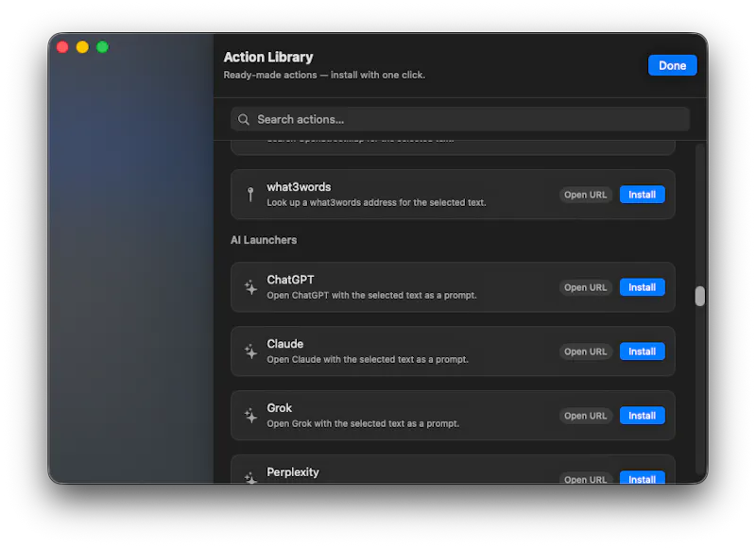The height and width of the screenshot is (548, 756).
Task: Click the red close window button
Action: [x=62, y=46]
